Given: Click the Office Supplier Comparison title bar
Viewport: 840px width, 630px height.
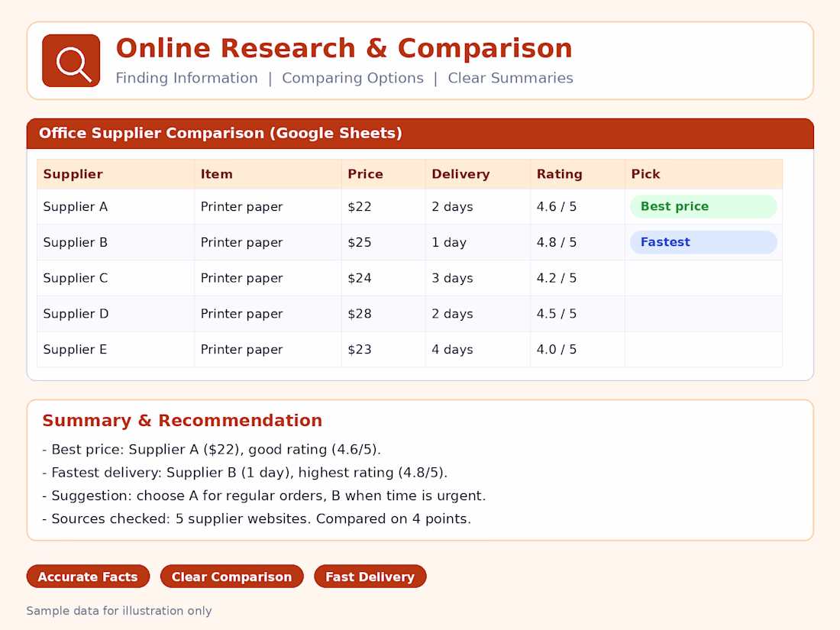Looking at the screenshot, I should pos(420,134).
